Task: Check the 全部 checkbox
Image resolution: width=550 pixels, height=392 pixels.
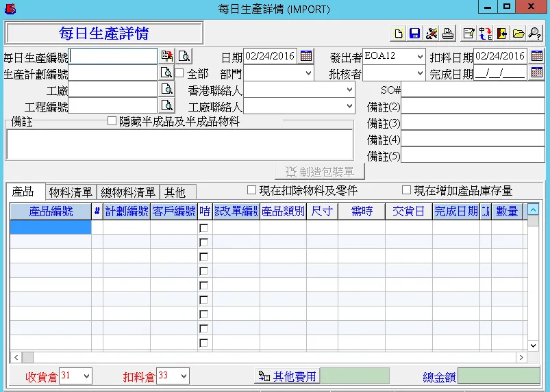Action: pyautogui.click(x=179, y=73)
